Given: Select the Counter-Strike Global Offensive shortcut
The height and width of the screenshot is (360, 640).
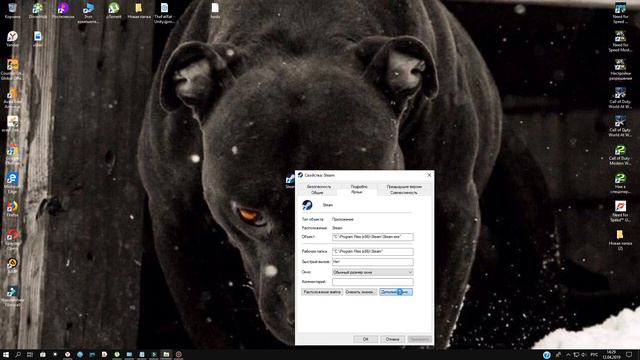Looking at the screenshot, I should [12, 69].
